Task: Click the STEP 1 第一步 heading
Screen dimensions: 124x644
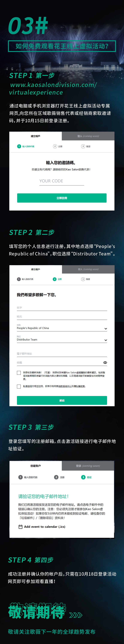Action: coord(32,75)
